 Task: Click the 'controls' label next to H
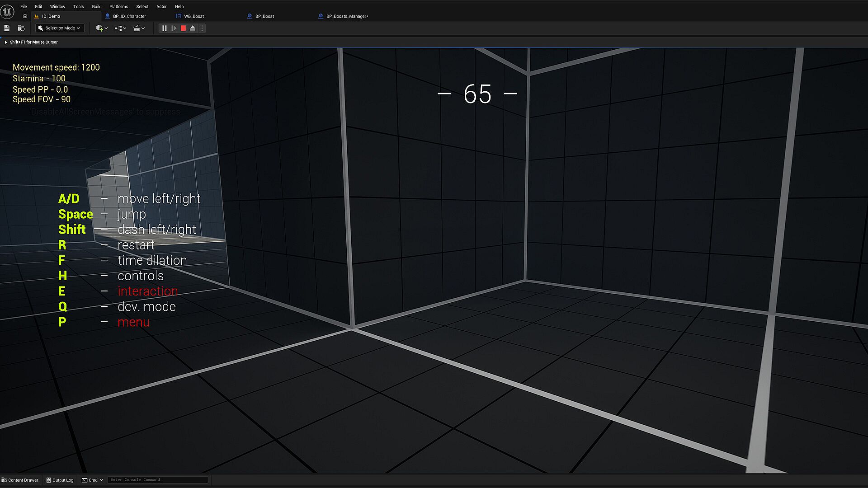tap(141, 276)
